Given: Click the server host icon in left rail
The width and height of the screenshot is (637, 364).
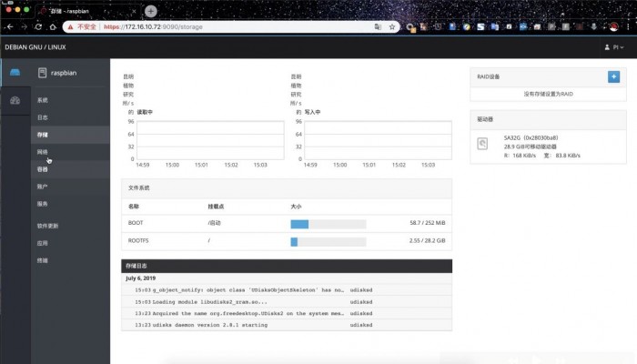Looking at the screenshot, I should click(x=15, y=72).
